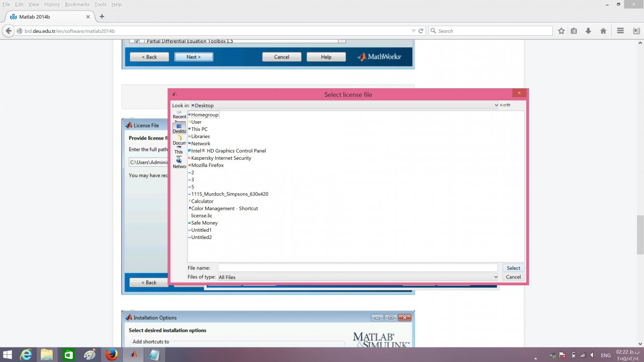Click Cancel in the Select license file dialog

[513, 277]
